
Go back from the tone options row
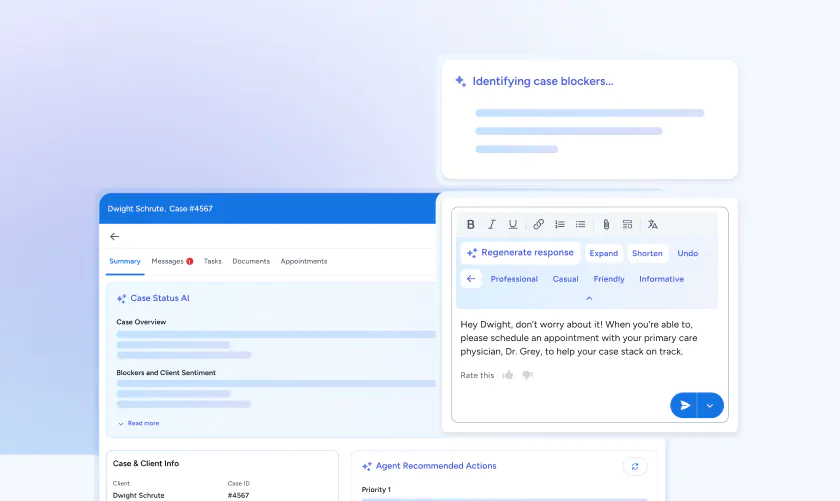(x=471, y=279)
